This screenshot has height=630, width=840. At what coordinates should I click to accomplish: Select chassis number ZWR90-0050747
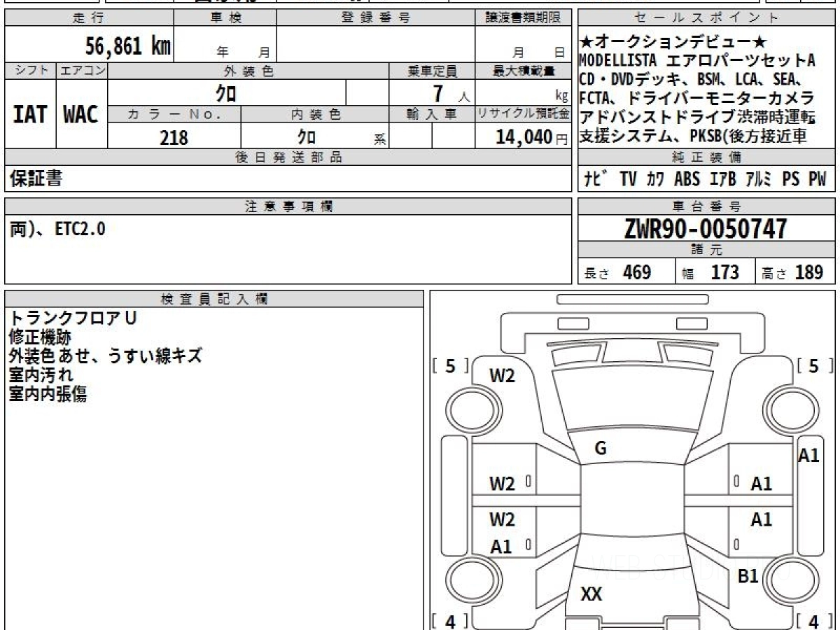[706, 228]
